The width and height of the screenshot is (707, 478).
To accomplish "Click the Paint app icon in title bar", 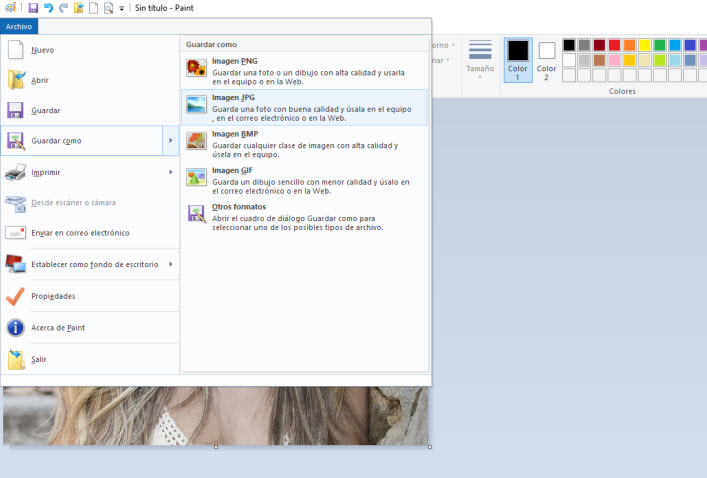I will pos(10,7).
